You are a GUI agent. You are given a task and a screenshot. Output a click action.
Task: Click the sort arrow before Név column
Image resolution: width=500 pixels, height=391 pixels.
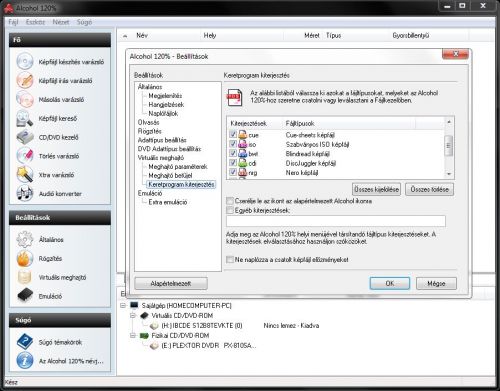125,36
